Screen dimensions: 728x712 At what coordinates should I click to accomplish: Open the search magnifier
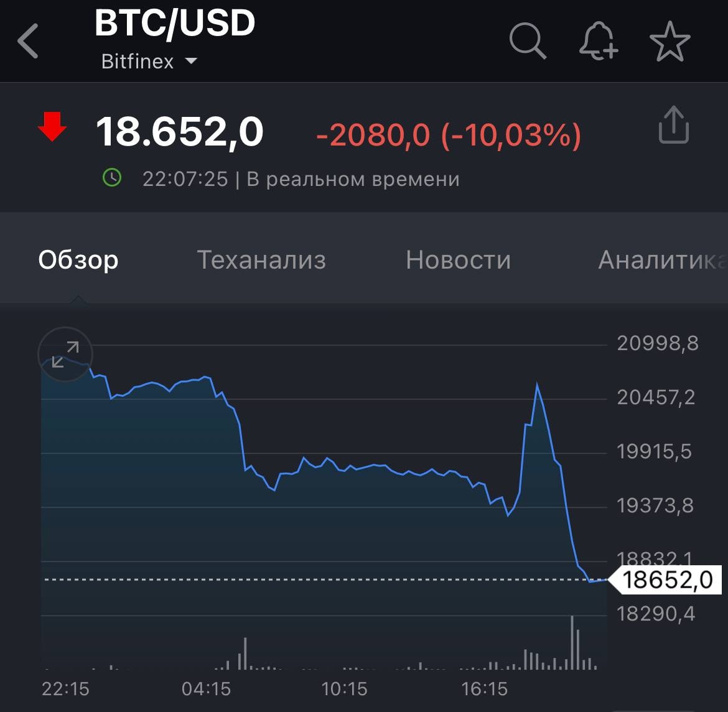click(x=527, y=41)
